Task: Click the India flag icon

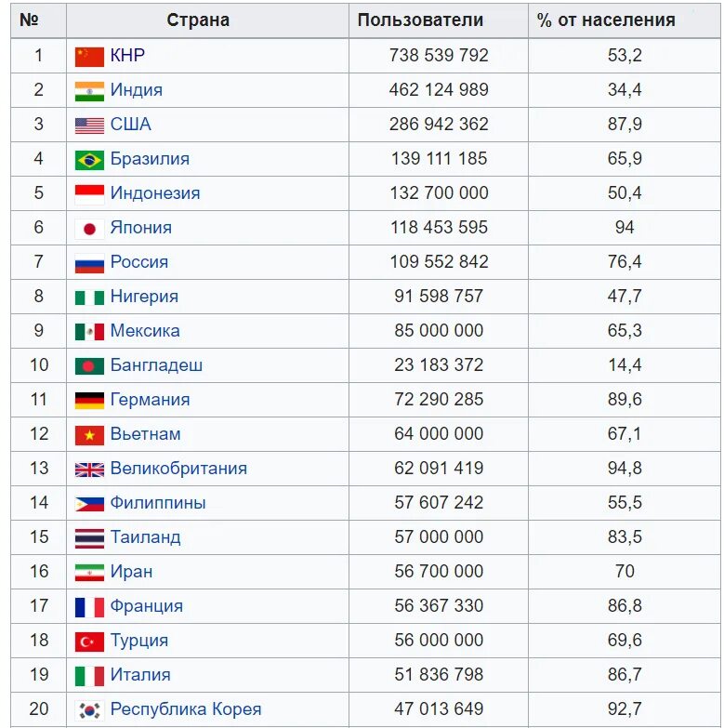Action: point(89,91)
